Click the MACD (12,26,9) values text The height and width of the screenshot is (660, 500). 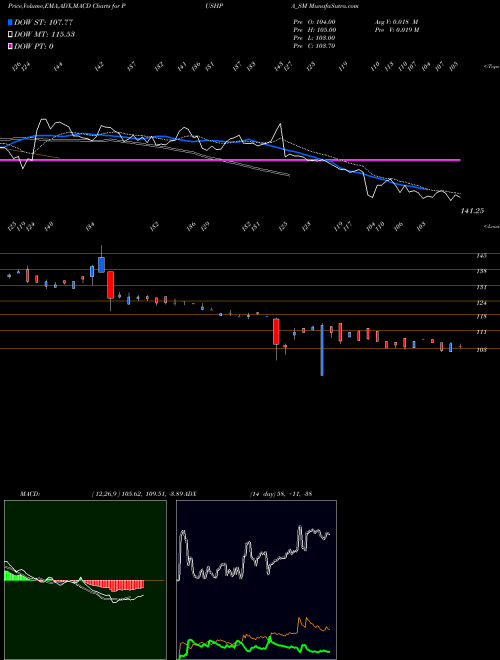[139, 494]
